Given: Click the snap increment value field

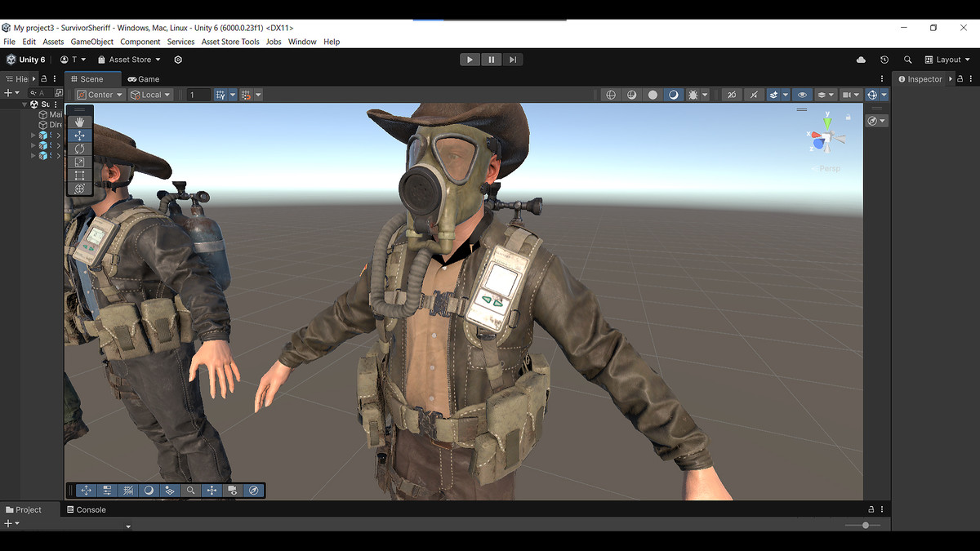Looking at the screenshot, I should (198, 95).
